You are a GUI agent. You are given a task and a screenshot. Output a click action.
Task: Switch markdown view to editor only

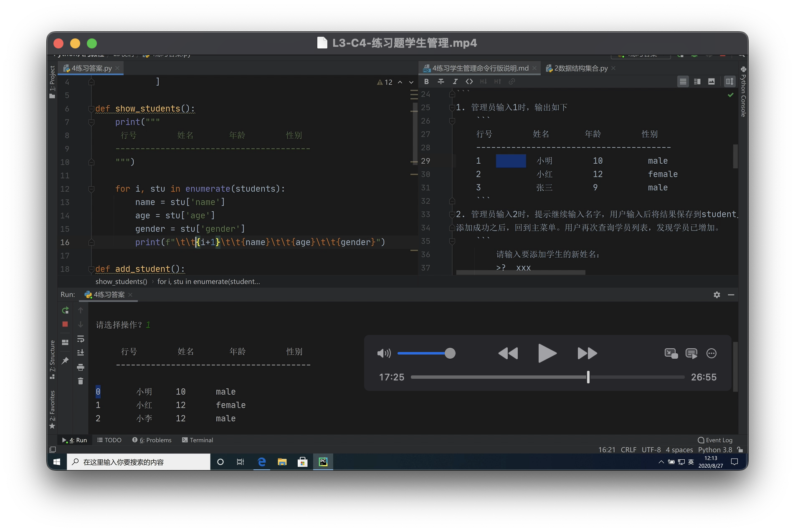coord(683,81)
